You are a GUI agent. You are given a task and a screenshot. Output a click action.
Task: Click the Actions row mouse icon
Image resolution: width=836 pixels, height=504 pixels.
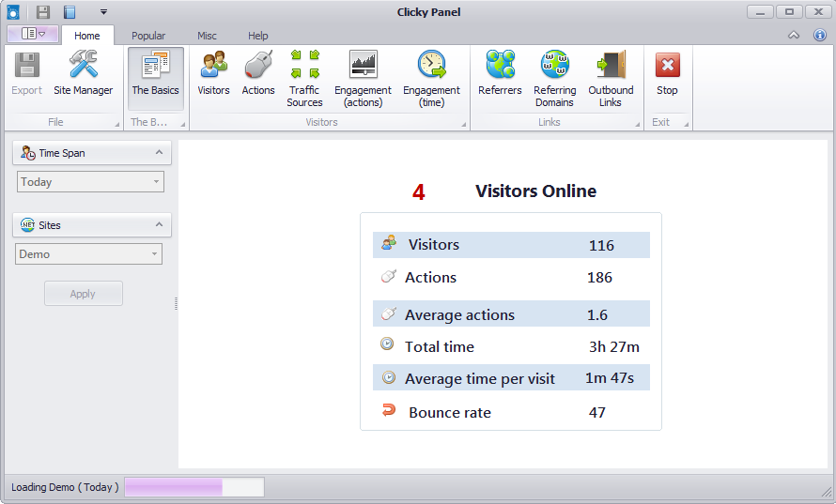pos(389,276)
